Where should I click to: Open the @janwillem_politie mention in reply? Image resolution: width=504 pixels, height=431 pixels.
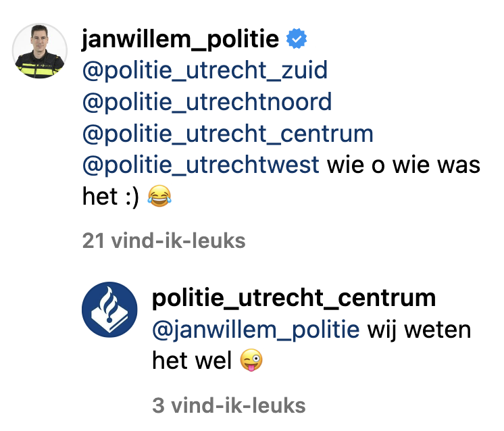[x=256, y=330]
